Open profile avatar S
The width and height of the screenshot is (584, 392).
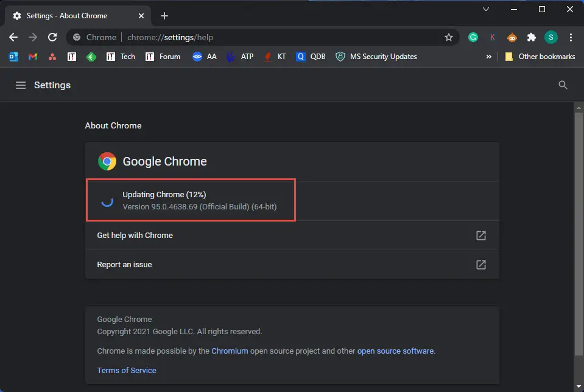click(x=551, y=37)
